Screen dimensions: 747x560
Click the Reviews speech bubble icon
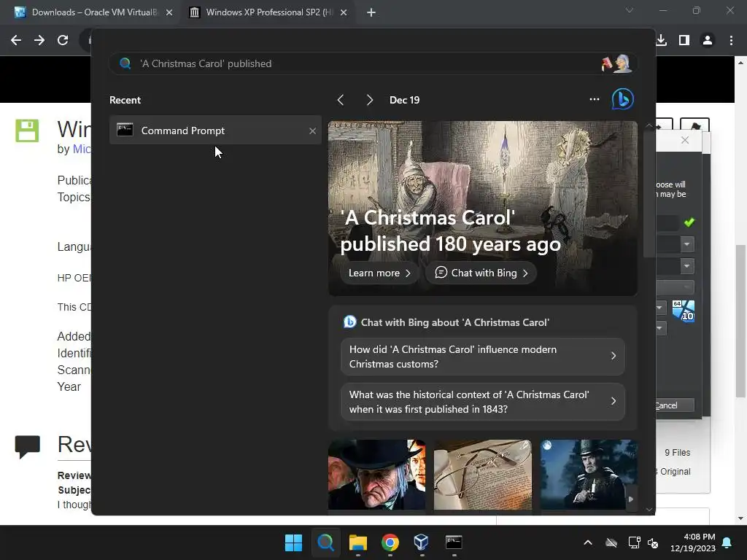[27, 447]
